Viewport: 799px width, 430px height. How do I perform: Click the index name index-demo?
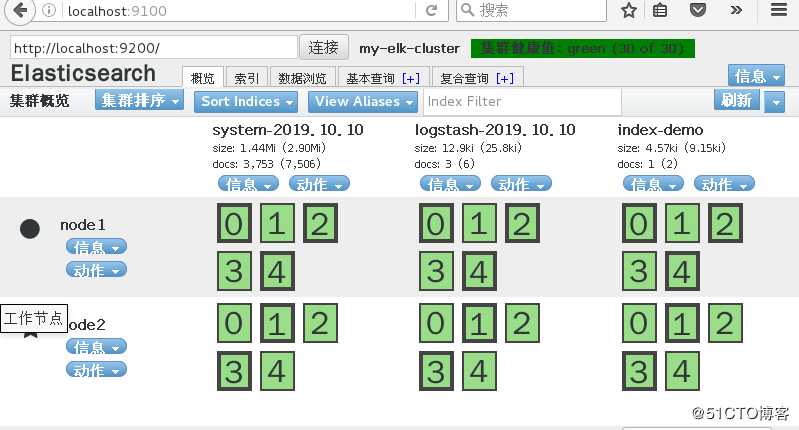[x=660, y=130]
